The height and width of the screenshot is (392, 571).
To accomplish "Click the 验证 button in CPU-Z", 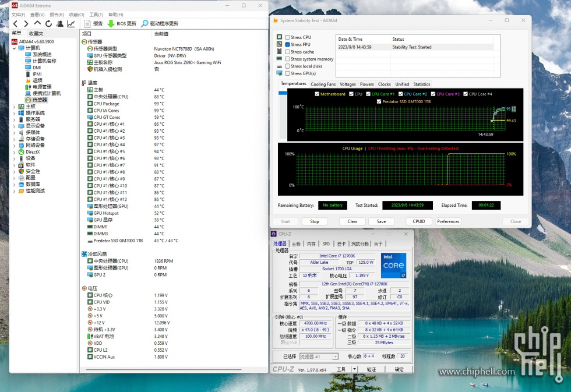I will tap(371, 369).
